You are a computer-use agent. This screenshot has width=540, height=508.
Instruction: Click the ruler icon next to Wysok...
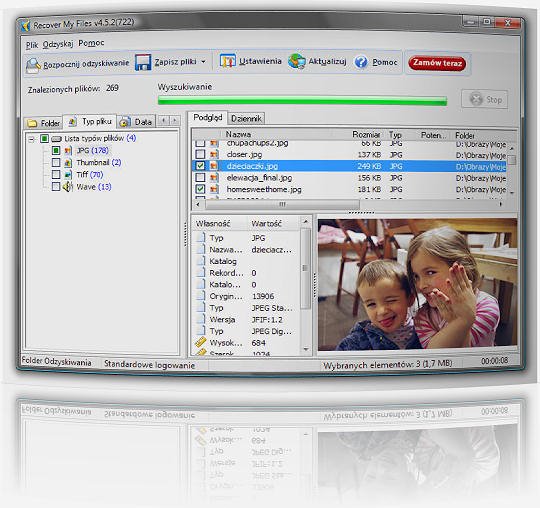pos(200,342)
